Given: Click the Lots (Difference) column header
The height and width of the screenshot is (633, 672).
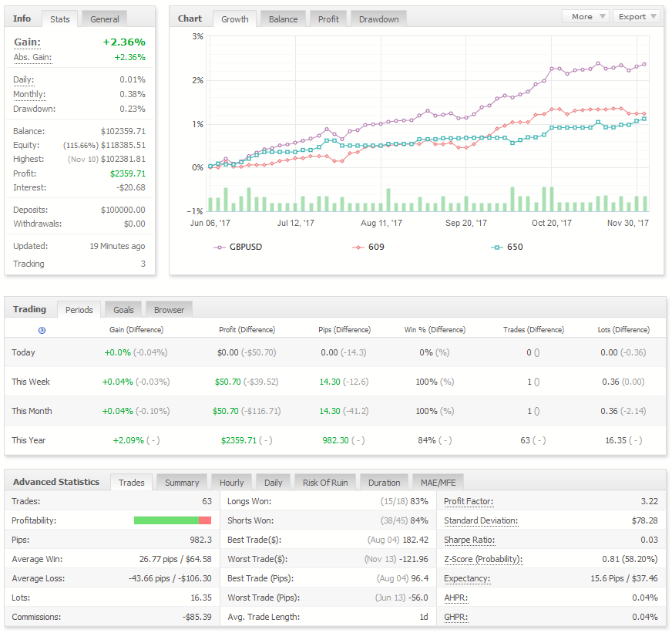Looking at the screenshot, I should point(623,330).
